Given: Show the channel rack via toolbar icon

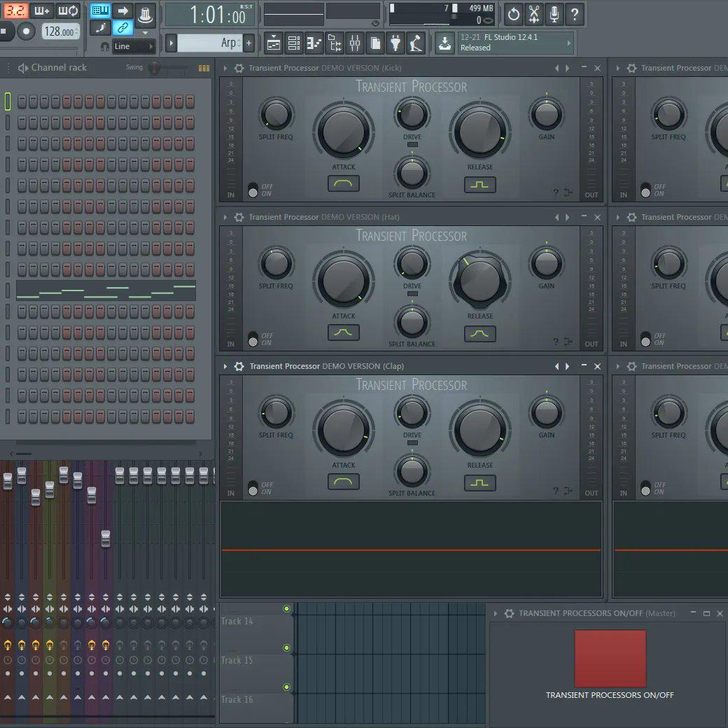Looking at the screenshot, I should tap(294, 43).
